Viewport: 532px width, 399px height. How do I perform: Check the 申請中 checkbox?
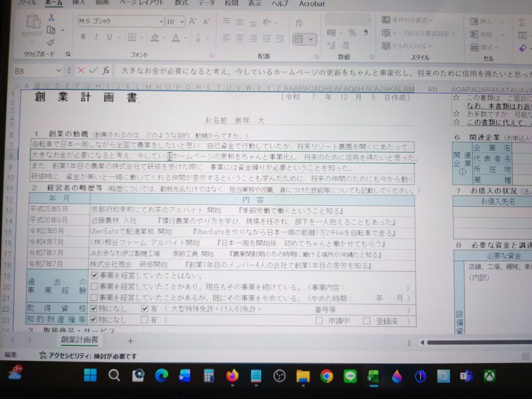click(318, 321)
